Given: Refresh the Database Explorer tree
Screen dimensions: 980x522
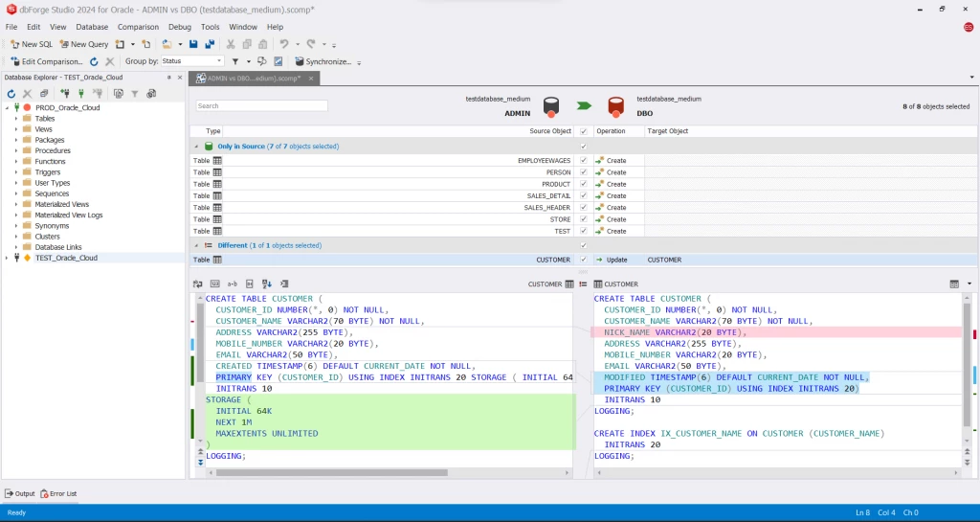Looking at the screenshot, I should click(x=11, y=94).
